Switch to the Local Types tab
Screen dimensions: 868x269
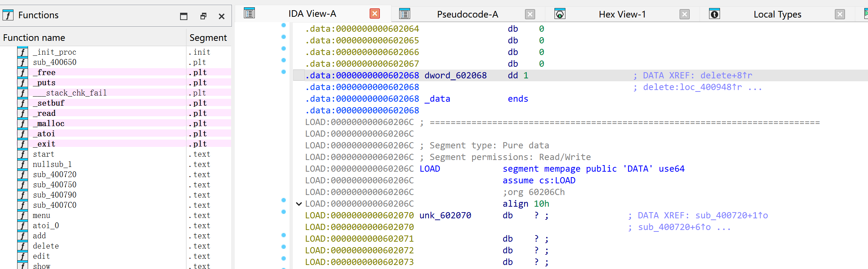tap(778, 14)
